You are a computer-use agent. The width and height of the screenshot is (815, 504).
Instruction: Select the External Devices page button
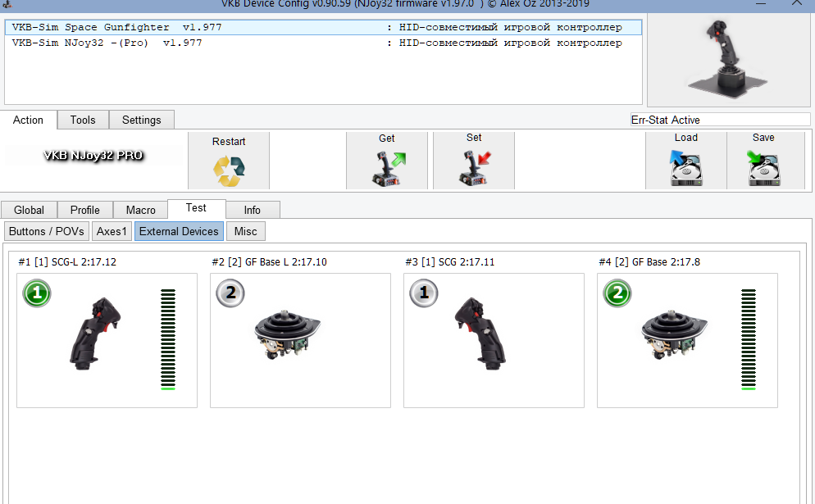179,231
